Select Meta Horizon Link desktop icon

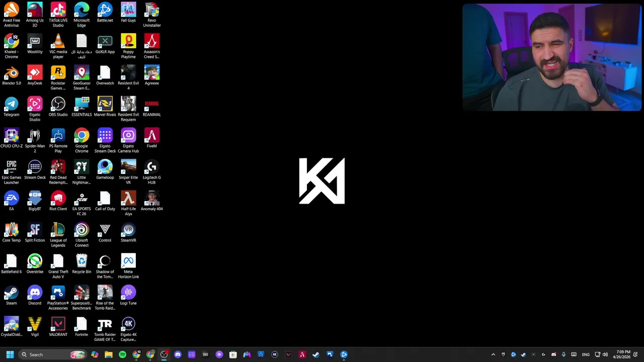click(x=128, y=266)
